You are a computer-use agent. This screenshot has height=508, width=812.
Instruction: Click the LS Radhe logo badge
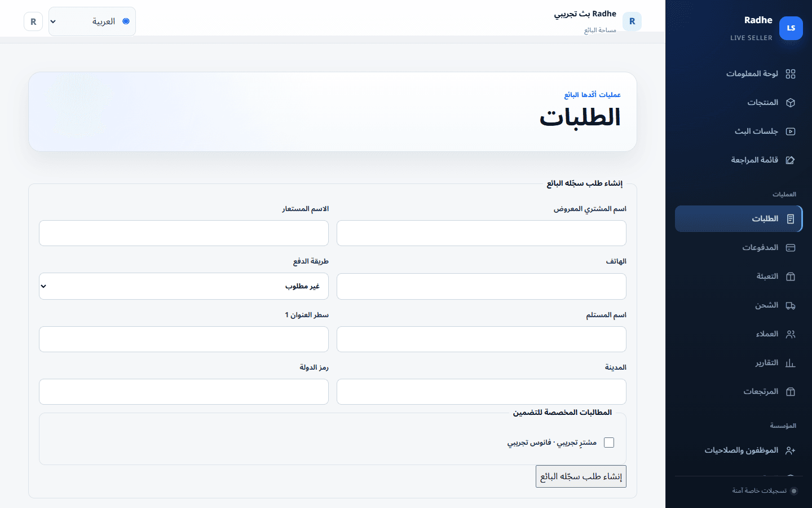[791, 28]
